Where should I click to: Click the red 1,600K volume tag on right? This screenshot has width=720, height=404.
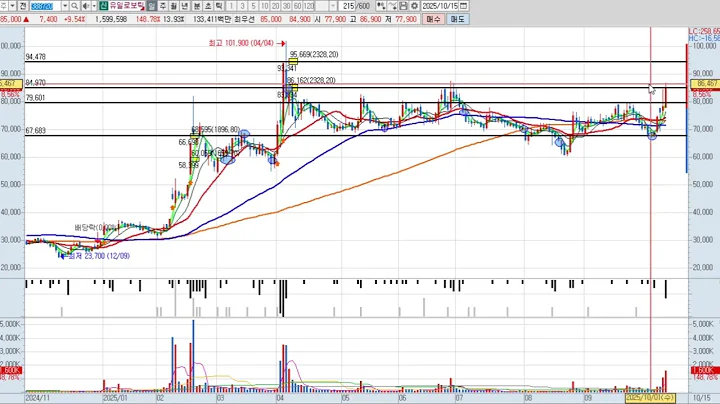click(x=705, y=370)
